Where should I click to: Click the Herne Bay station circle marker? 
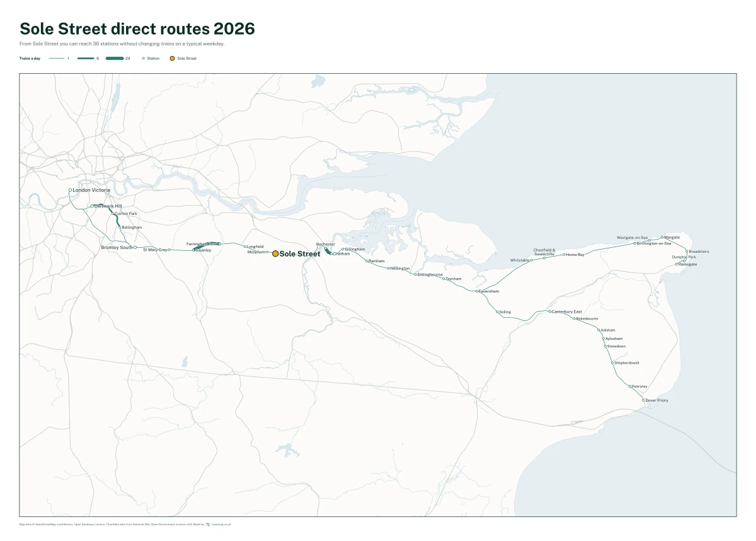coord(564,255)
